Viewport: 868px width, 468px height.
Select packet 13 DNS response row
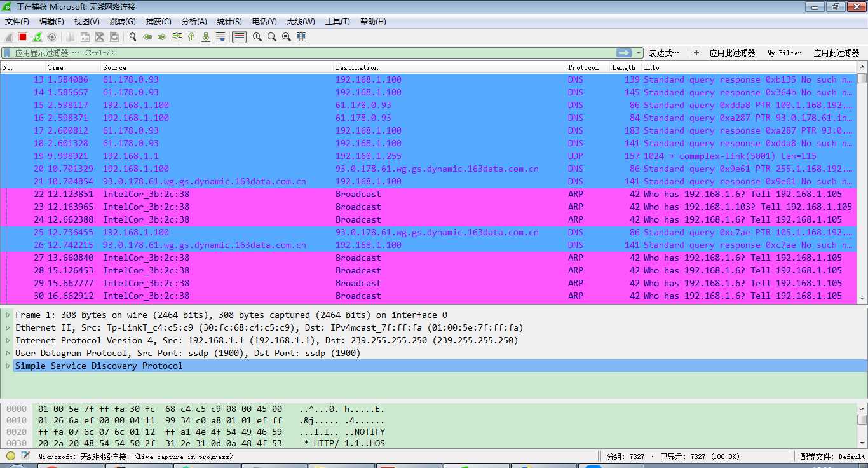tap(429, 79)
